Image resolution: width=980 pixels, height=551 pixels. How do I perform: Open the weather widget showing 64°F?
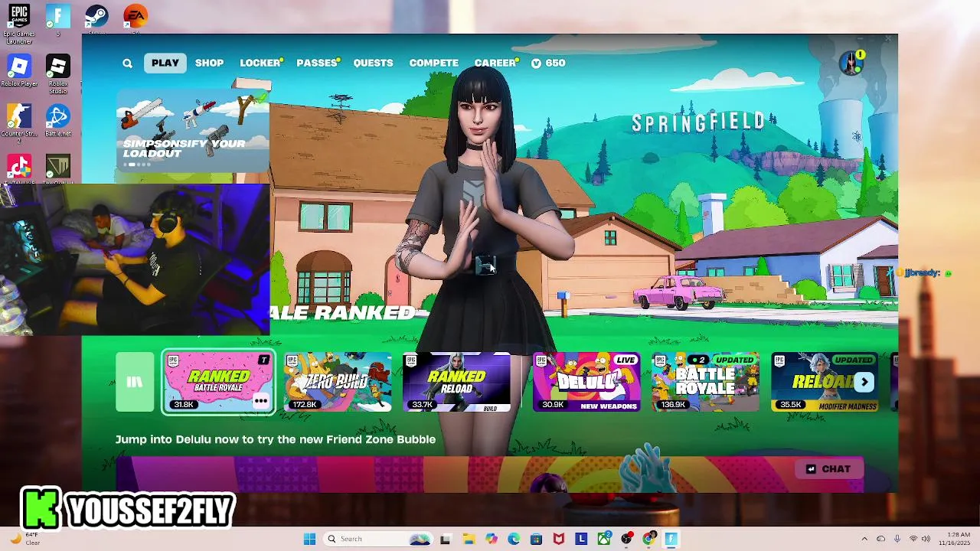tap(25, 539)
